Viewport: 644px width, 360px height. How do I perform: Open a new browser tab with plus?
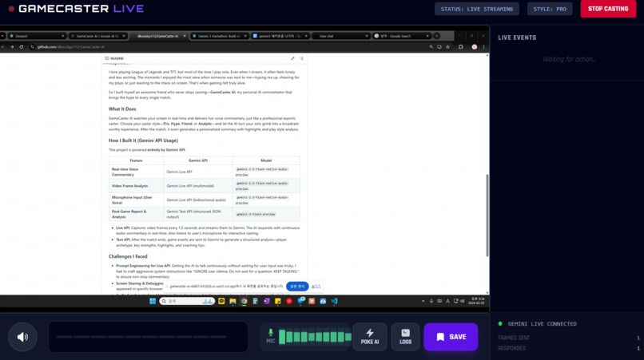436,36
